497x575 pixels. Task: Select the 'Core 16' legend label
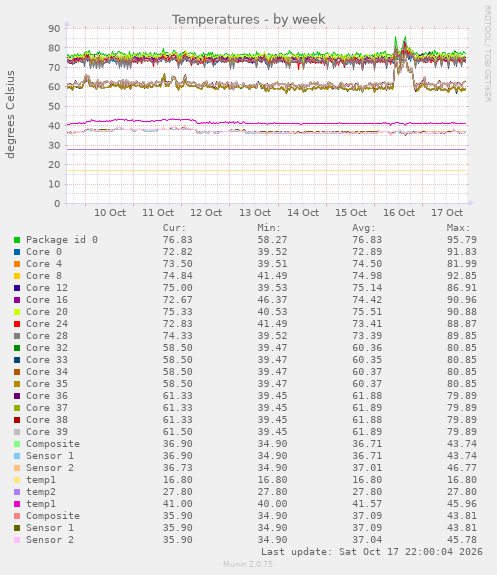(47, 300)
